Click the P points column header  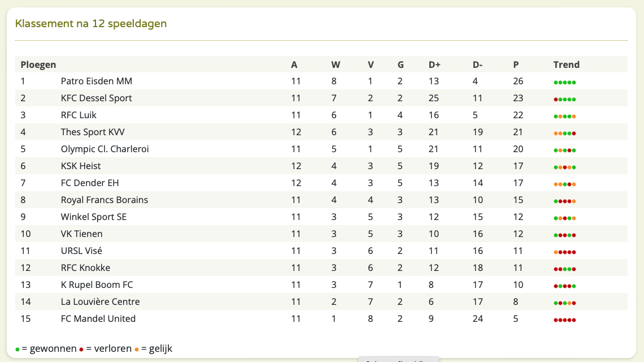(x=516, y=64)
